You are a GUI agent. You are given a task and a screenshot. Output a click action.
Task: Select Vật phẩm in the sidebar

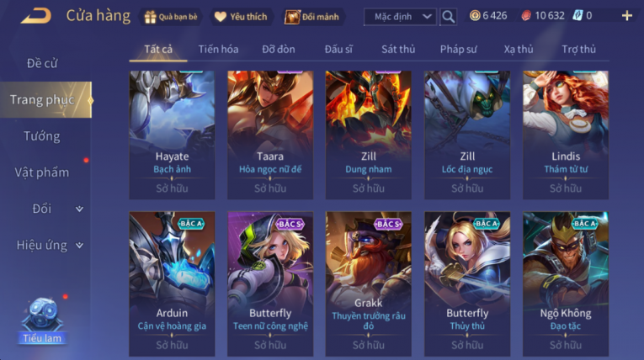click(42, 172)
